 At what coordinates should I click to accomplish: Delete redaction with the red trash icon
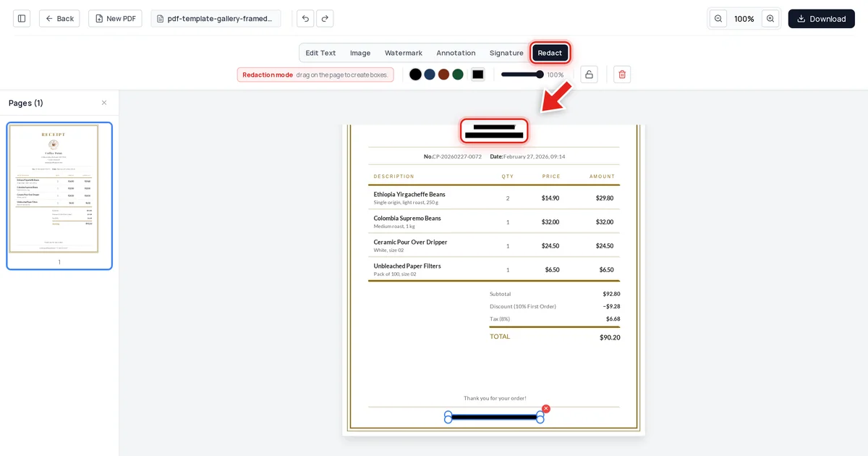622,75
